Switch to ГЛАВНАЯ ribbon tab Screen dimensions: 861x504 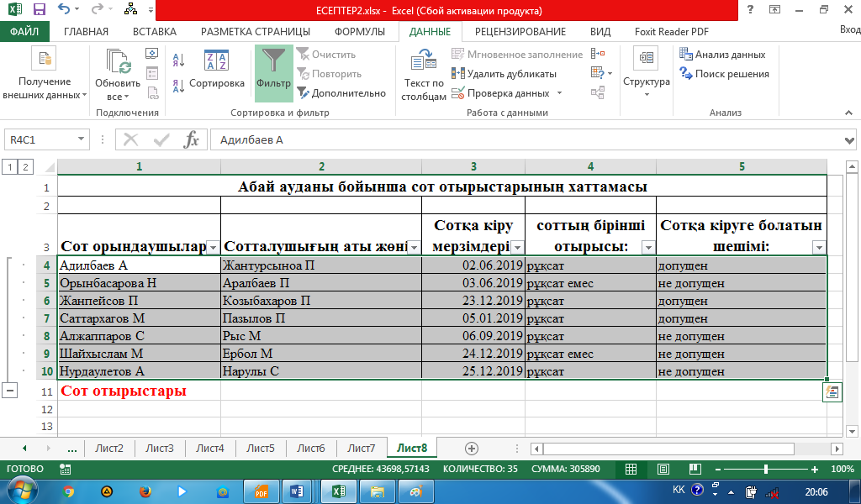[x=87, y=31]
